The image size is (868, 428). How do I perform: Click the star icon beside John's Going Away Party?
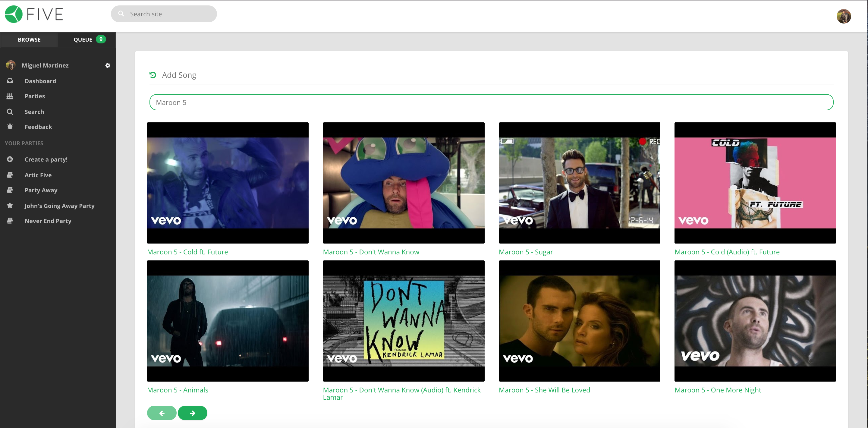(10, 205)
